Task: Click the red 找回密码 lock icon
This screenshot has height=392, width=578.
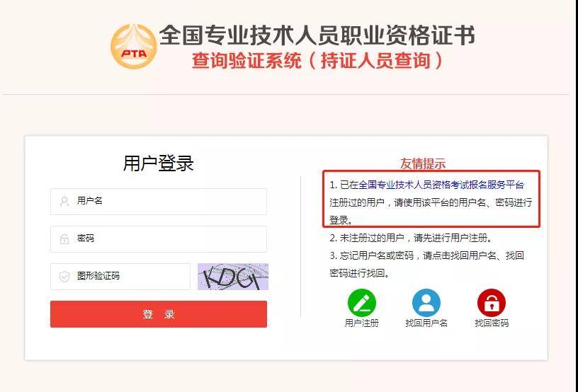Action: coord(492,303)
